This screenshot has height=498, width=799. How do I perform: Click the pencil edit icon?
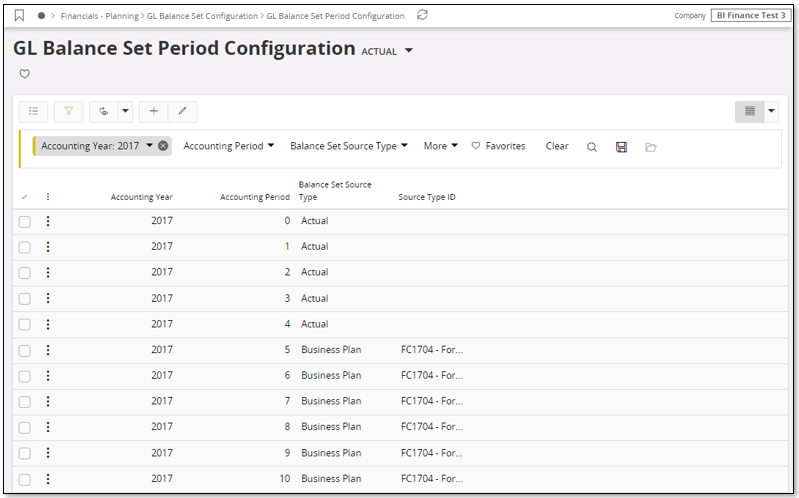click(182, 112)
